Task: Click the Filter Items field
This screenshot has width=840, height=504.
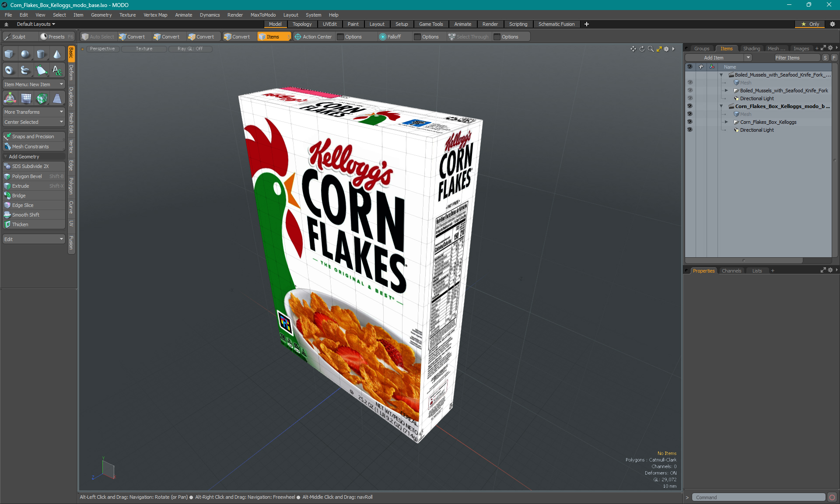Action: (x=797, y=58)
